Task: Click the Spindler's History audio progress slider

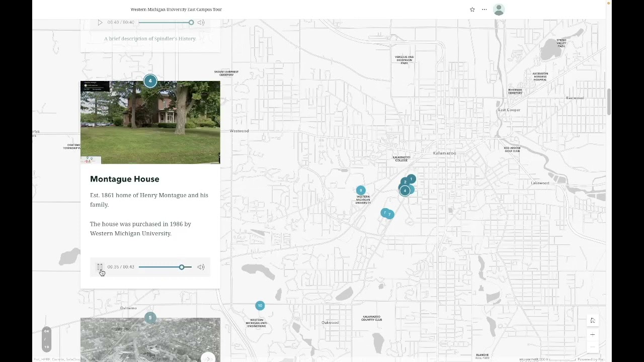Action: (166, 23)
